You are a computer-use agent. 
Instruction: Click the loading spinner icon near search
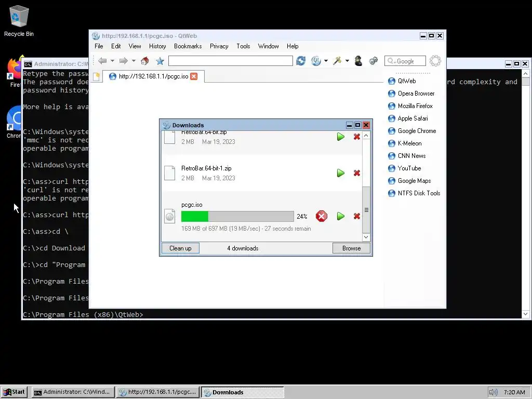435,61
